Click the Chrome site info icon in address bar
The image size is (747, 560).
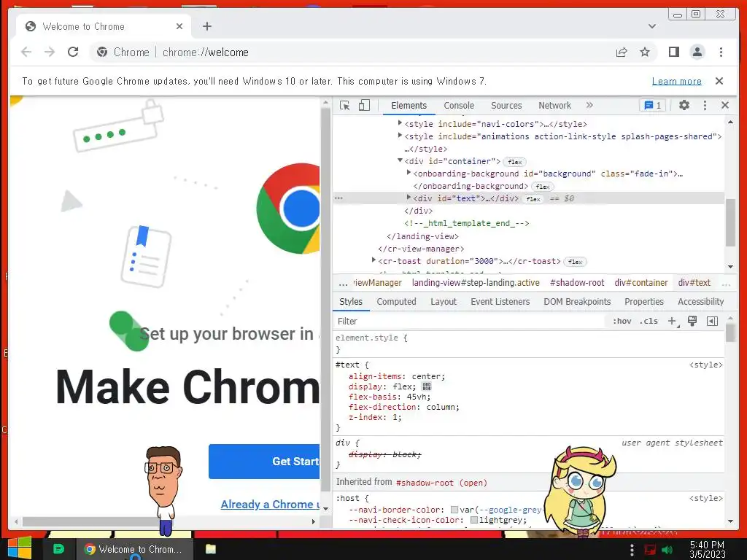pos(101,52)
